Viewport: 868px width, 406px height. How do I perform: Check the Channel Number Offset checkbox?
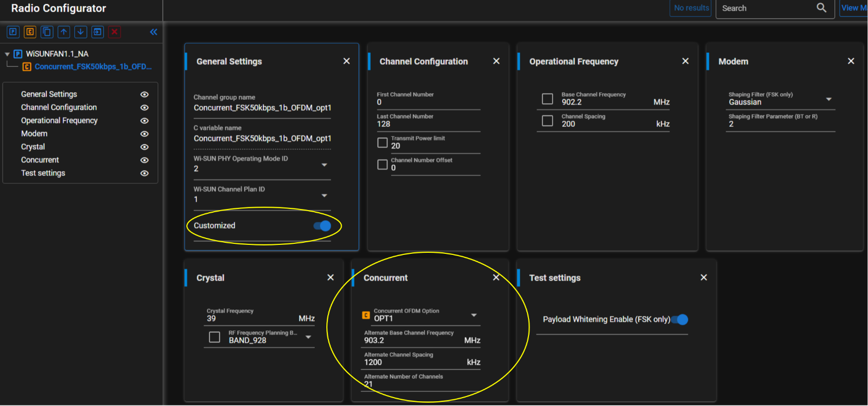pos(383,165)
